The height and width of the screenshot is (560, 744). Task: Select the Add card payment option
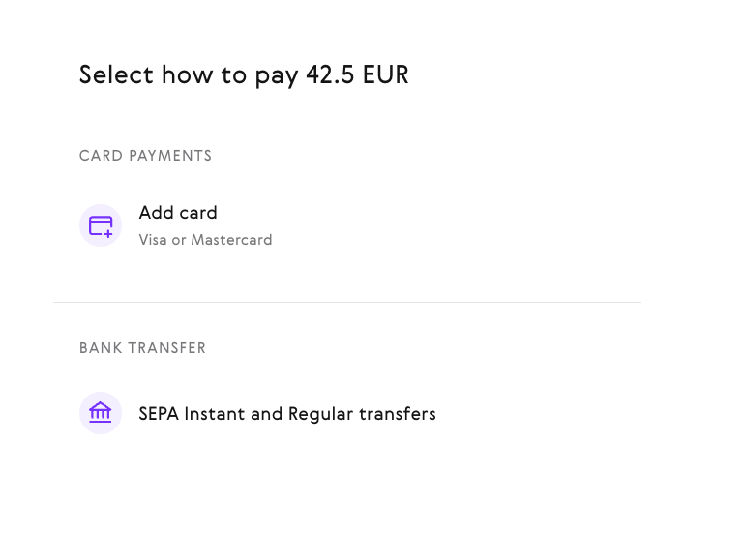tap(347, 225)
